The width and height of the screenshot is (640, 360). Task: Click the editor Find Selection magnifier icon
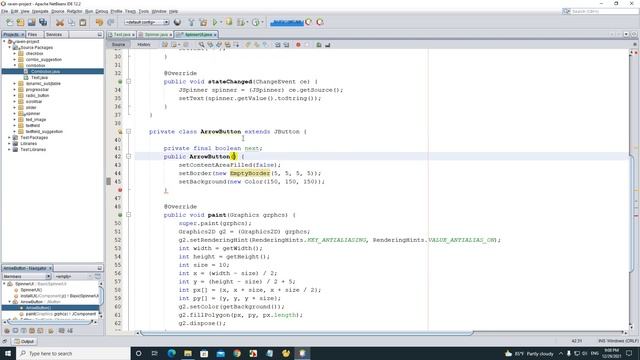[x=201, y=44]
